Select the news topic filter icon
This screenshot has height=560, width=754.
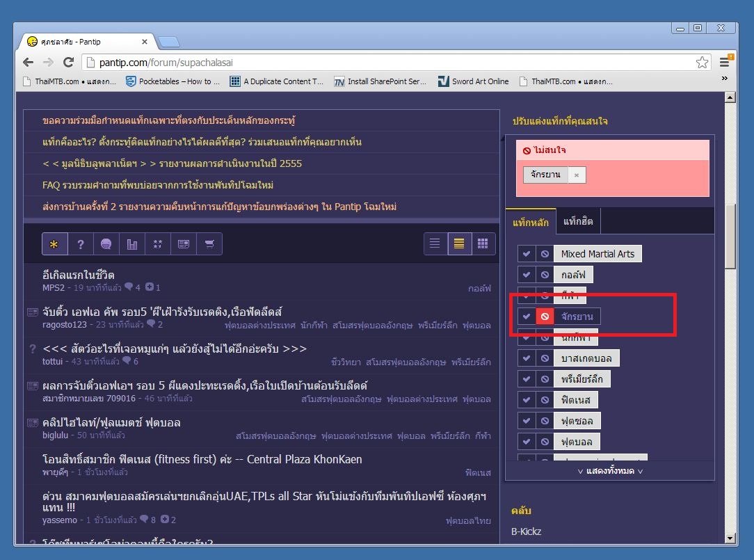pos(183,244)
